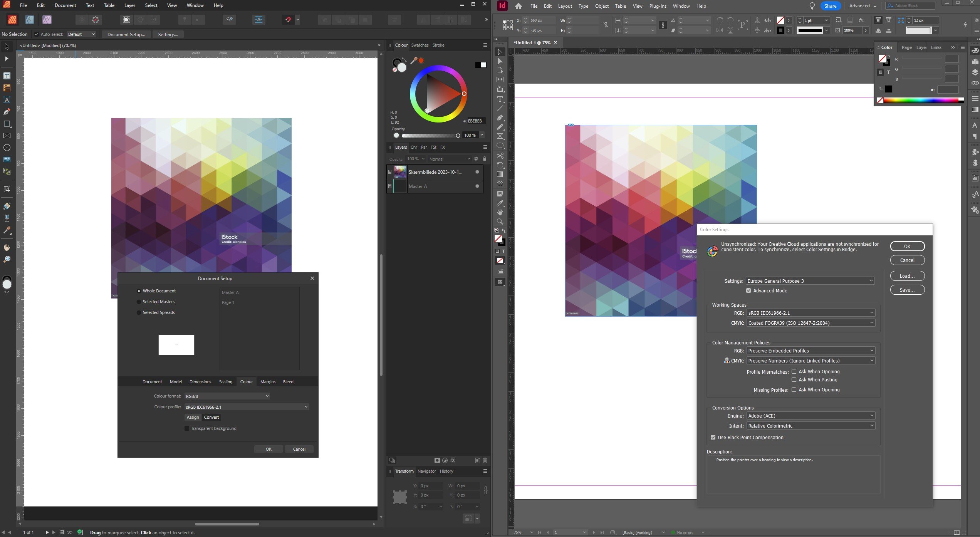Image resolution: width=980 pixels, height=537 pixels.
Task: Activate the InDesign Zoom tool
Action: pyautogui.click(x=500, y=222)
